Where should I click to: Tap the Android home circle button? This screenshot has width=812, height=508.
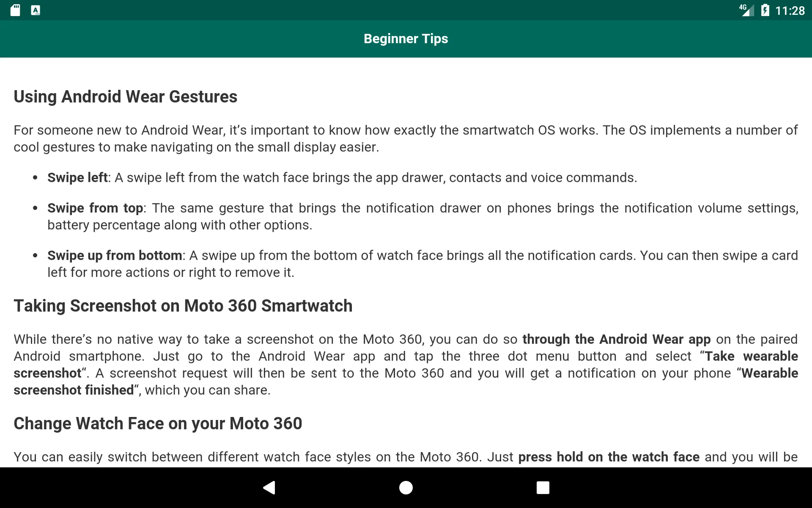(x=406, y=488)
